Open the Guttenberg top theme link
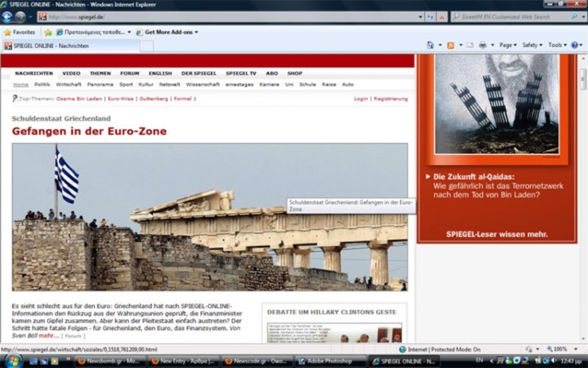The width and height of the screenshot is (588, 368). (x=154, y=99)
